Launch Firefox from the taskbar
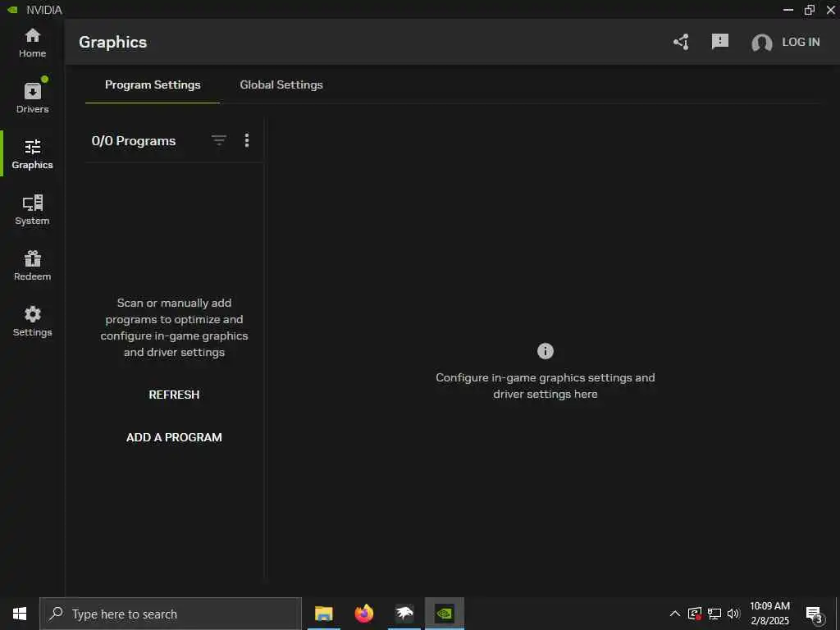Viewport: 840px width, 630px height. tap(363, 614)
